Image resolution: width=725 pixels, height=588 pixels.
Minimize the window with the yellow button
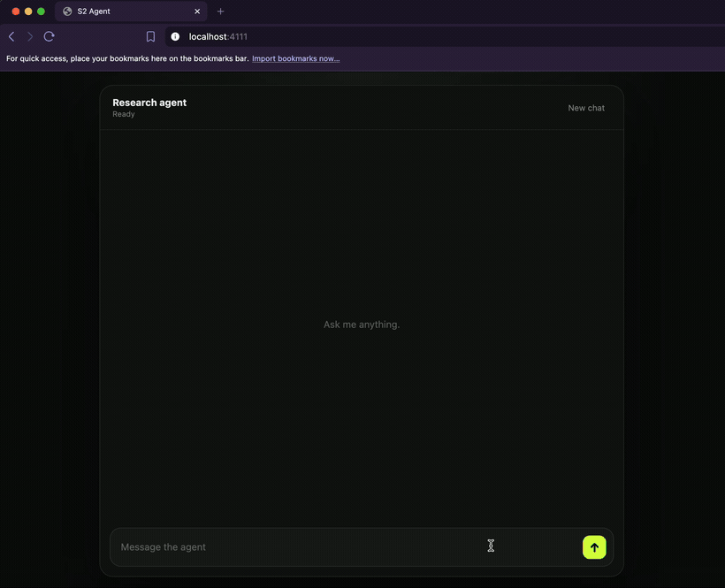click(x=28, y=11)
